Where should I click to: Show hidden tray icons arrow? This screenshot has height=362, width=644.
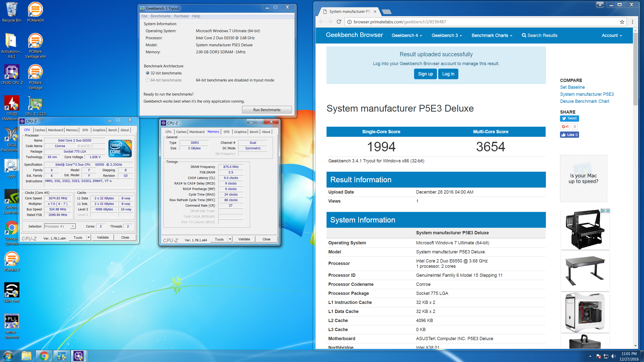(590, 356)
